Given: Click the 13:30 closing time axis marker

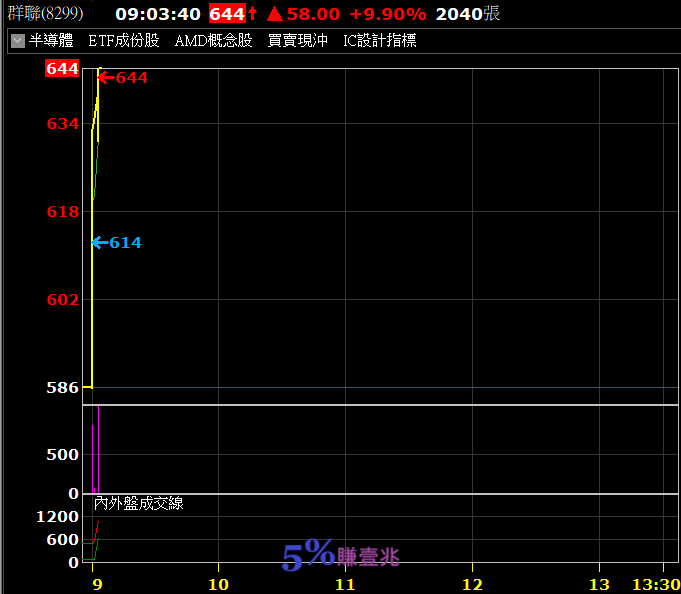Looking at the screenshot, I should [x=655, y=584].
